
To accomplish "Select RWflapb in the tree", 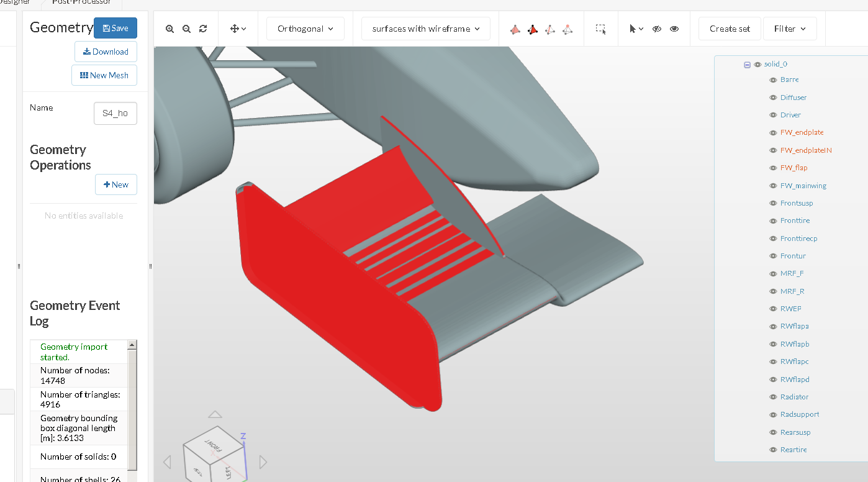I will (795, 344).
